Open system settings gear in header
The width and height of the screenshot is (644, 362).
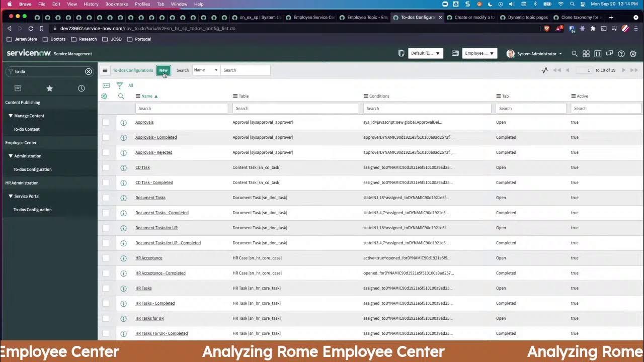(633, 53)
